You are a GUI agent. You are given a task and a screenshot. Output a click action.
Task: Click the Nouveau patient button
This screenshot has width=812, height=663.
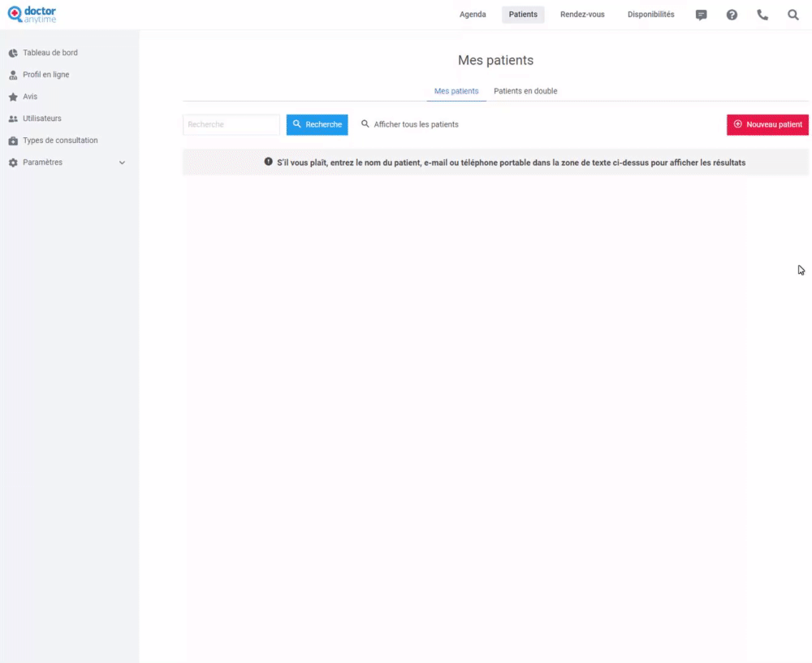point(767,124)
